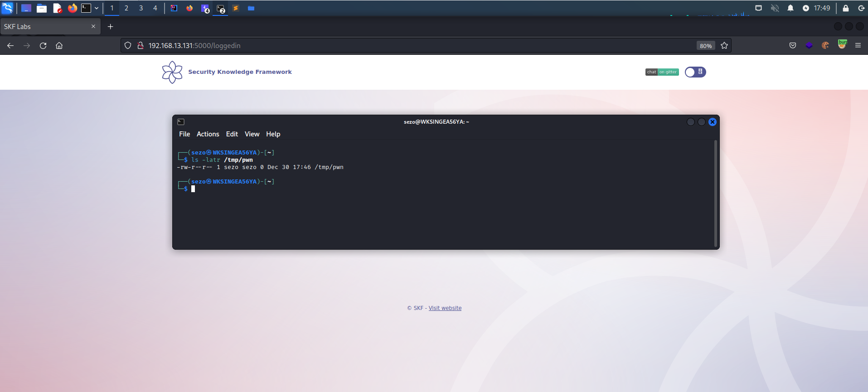Screen dimensions: 868x392
Task: Go back one page
Action: click(10, 45)
